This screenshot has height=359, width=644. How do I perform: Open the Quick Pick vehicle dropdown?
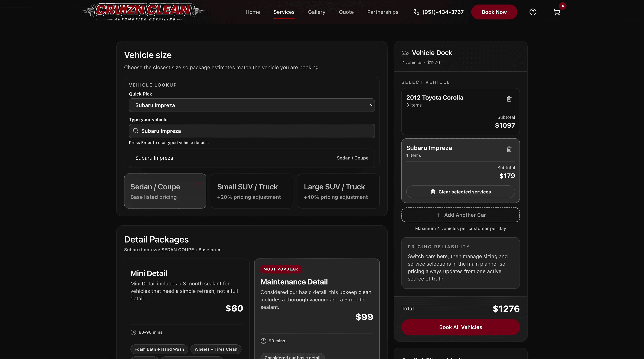(252, 105)
